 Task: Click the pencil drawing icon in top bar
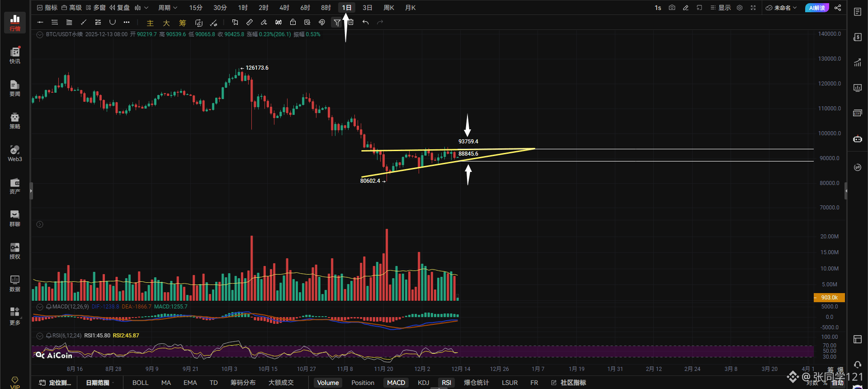coord(685,8)
